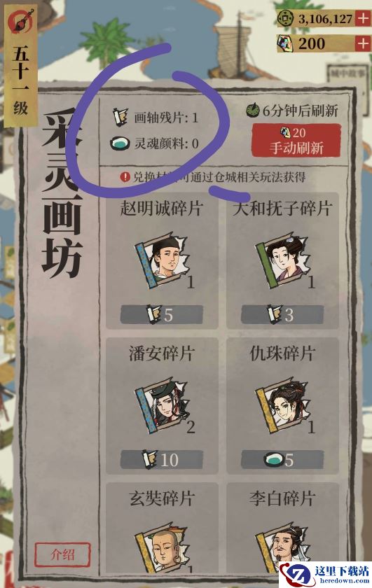Image resolution: width=372 pixels, height=588 pixels.
Task: Select 仇珠 fragment portrait
Action: click(x=282, y=405)
